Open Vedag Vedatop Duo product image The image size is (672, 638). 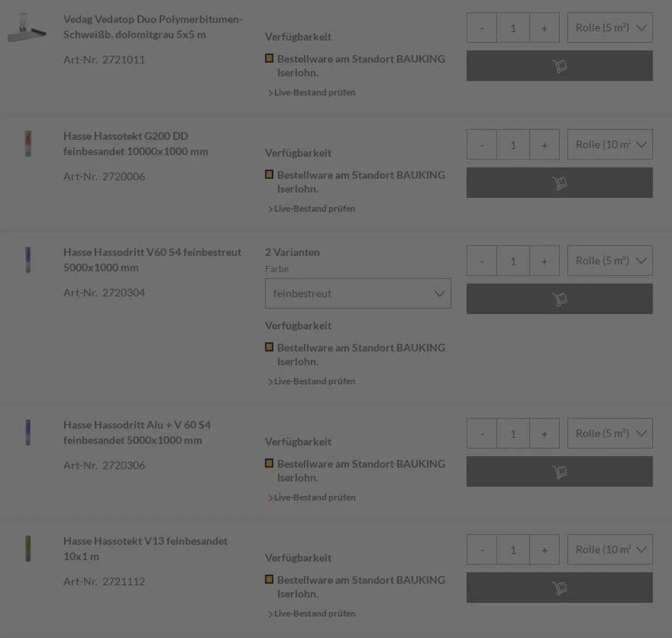[x=27, y=27]
